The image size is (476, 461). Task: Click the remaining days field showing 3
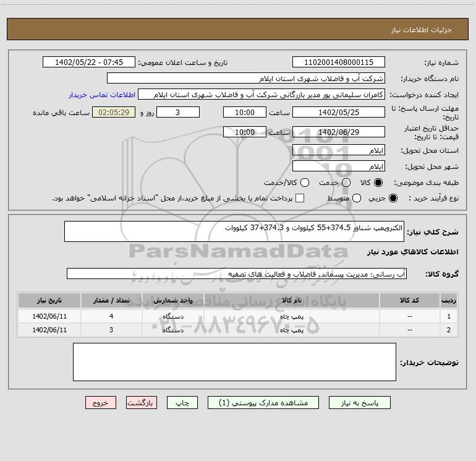[x=178, y=112]
